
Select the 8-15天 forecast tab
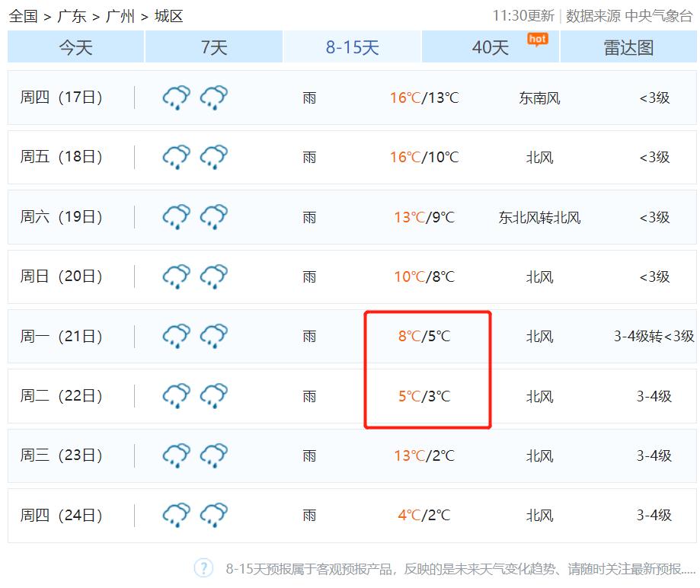point(352,47)
